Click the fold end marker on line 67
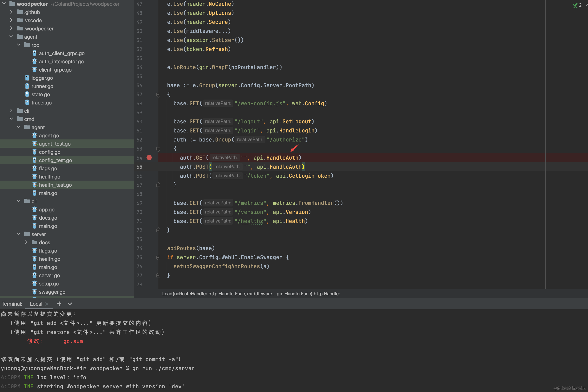The image size is (588, 392). point(158,185)
